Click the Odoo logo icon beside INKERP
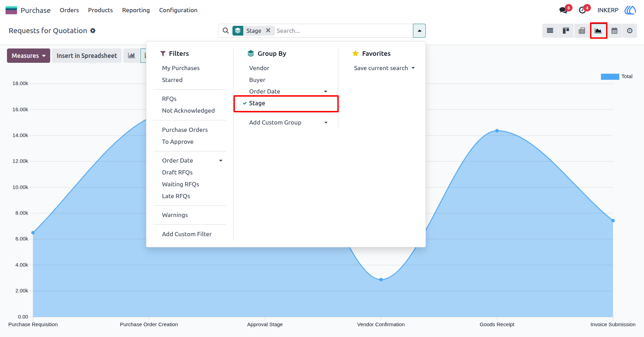This screenshot has height=337, width=644. tap(630, 10)
